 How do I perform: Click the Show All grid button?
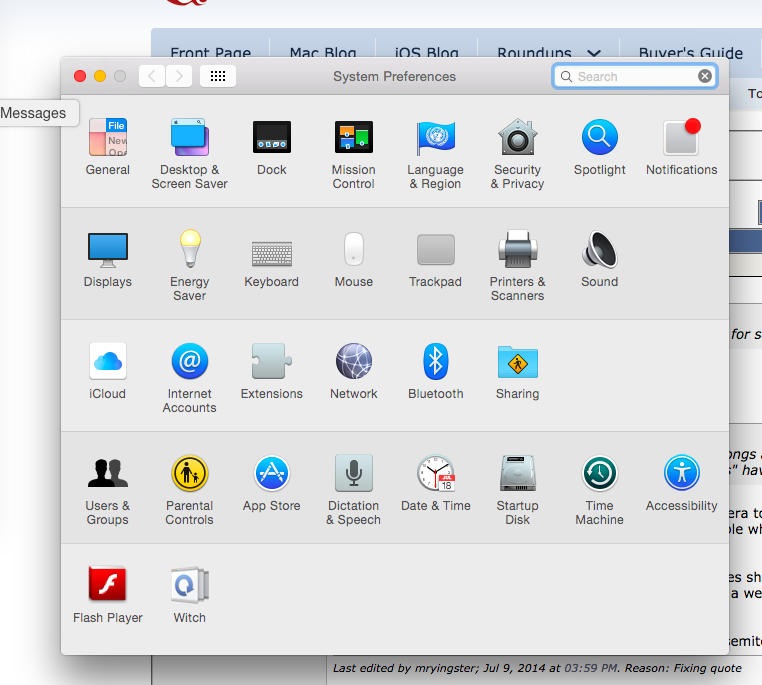tap(218, 76)
